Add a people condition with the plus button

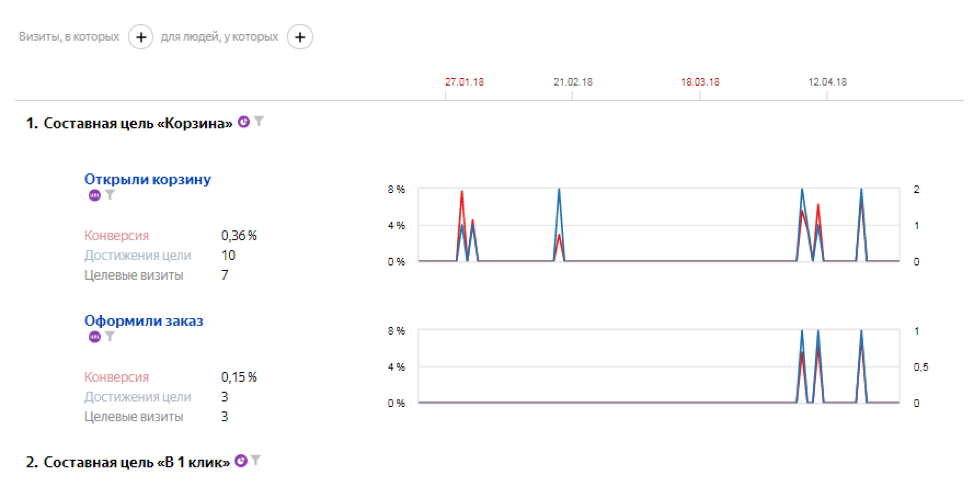point(300,38)
